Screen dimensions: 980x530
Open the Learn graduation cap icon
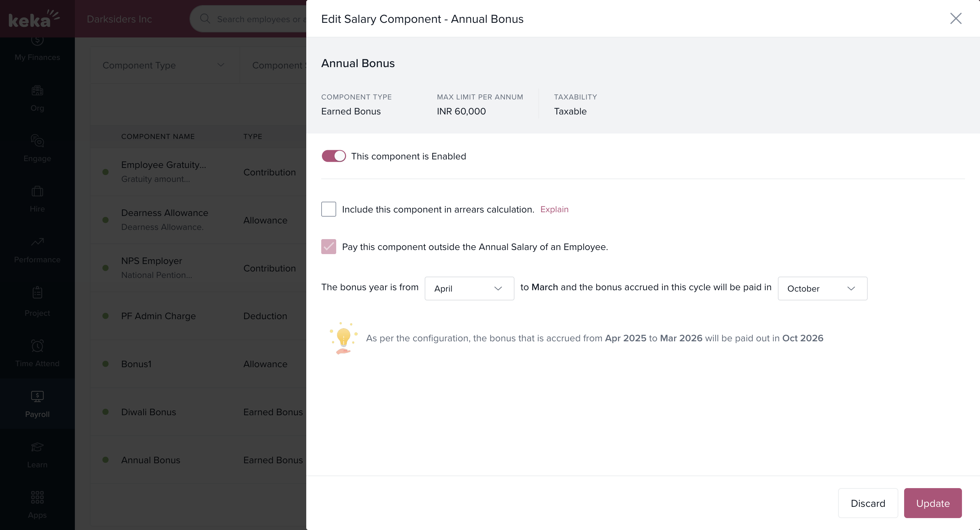(x=37, y=447)
